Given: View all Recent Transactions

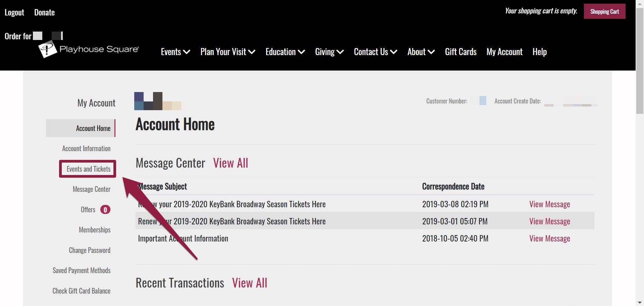Looking at the screenshot, I should tap(250, 283).
